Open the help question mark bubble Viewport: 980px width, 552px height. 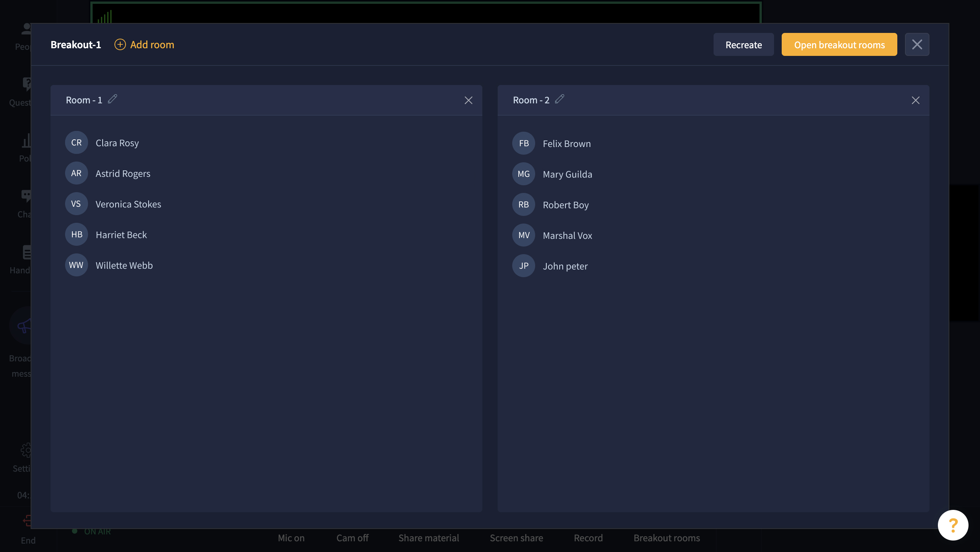pos(953,525)
